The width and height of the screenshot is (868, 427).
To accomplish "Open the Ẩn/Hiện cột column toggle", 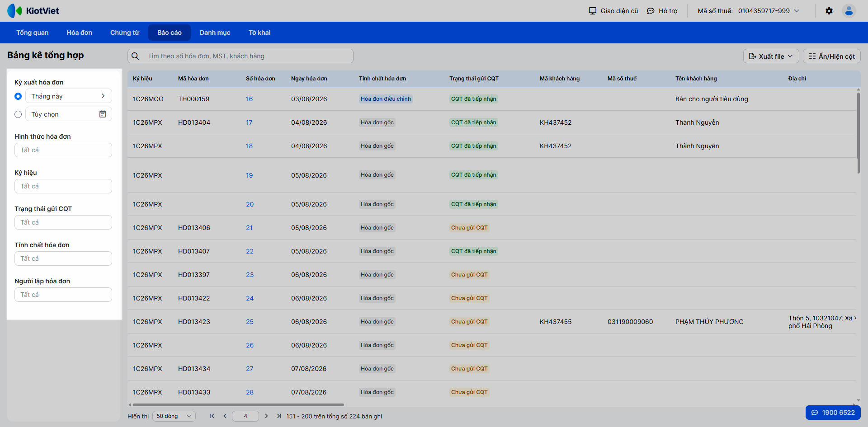I will (x=832, y=56).
